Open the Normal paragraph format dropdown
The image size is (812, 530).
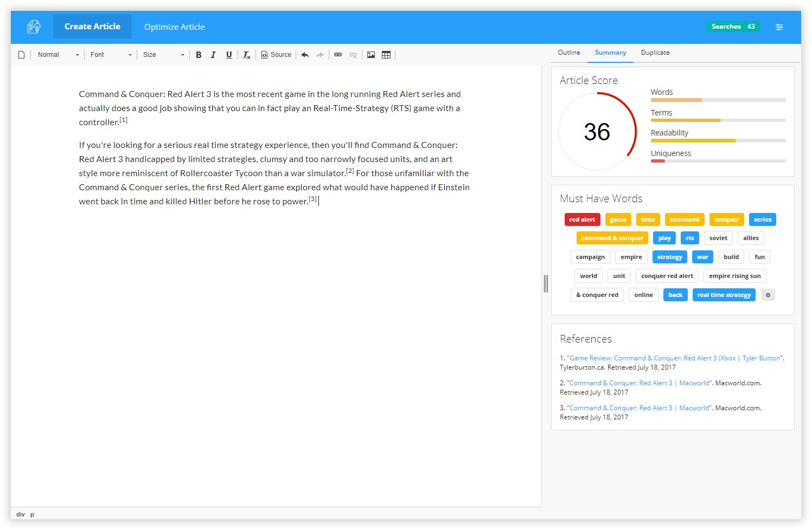(57, 55)
